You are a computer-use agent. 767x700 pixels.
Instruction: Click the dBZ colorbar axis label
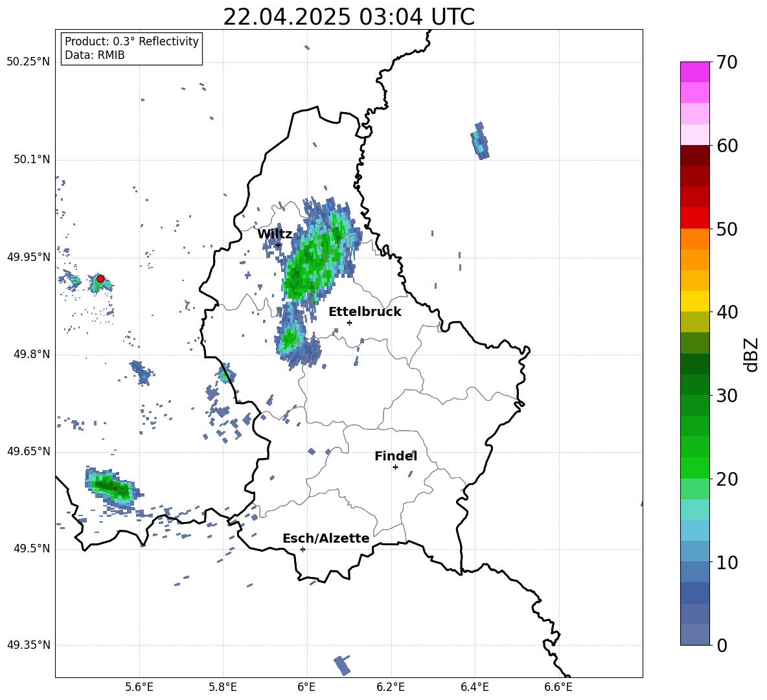click(x=752, y=354)
